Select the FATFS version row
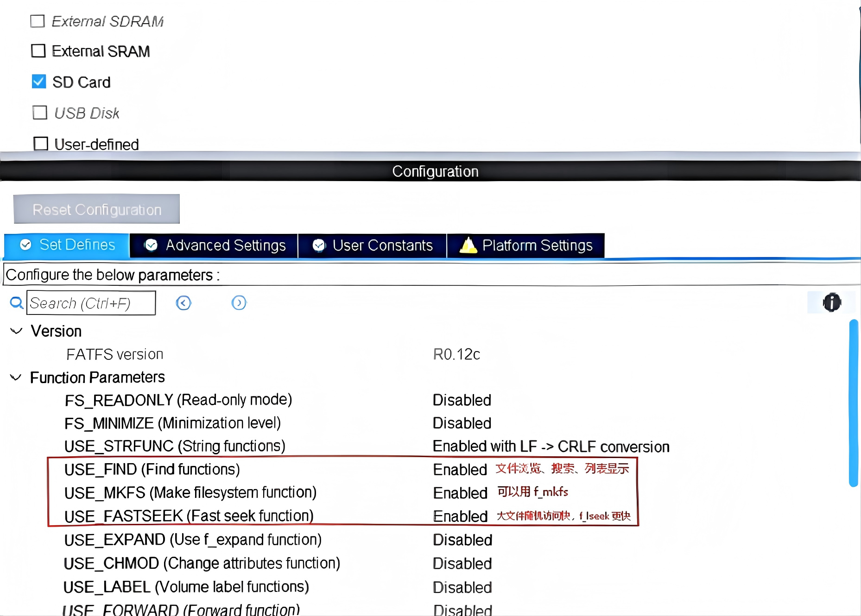 coord(115,354)
